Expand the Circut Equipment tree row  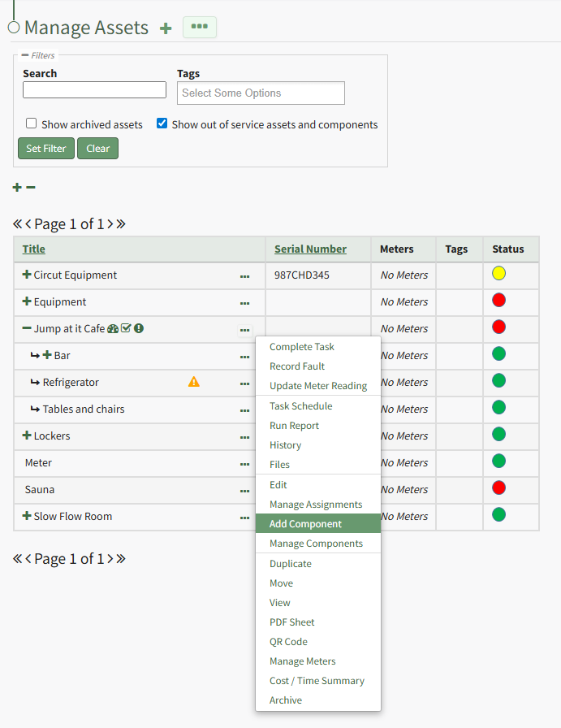coord(27,275)
